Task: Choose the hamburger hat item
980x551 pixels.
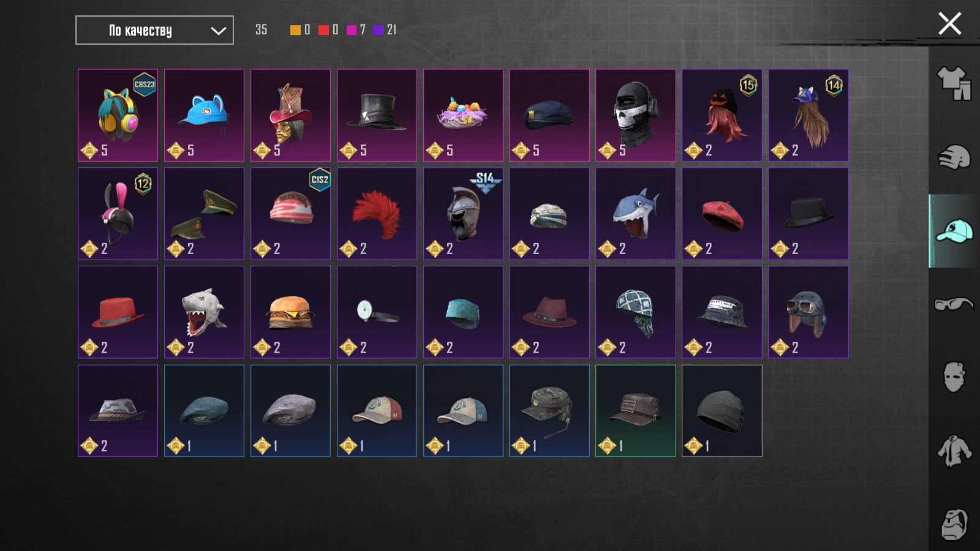Action: tap(290, 312)
